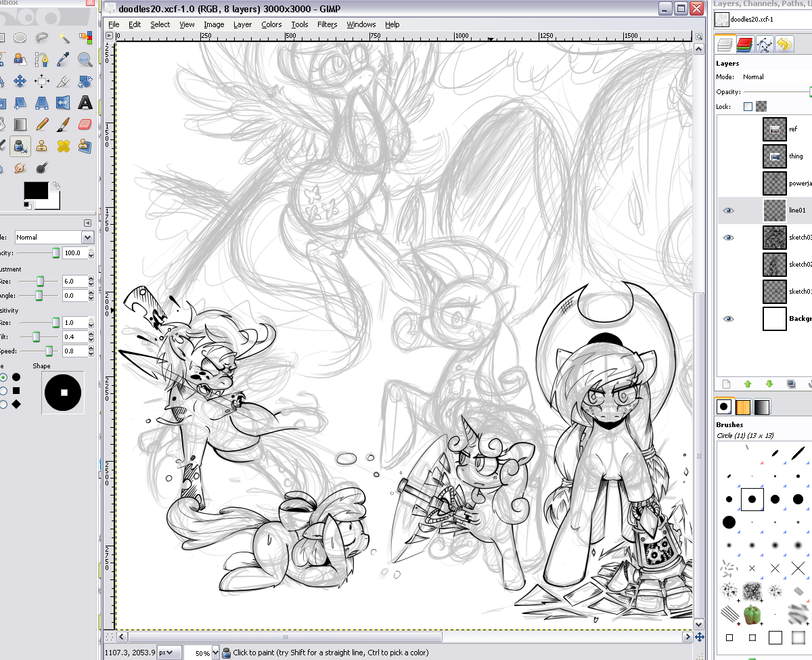Open the ink tool Mode dropdown
The width and height of the screenshot is (812, 660).
[54, 237]
